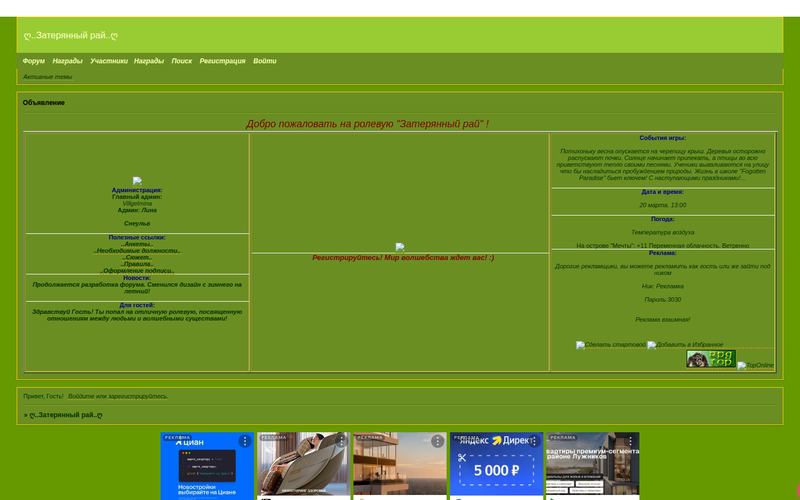Click the Войти login link
Viewport: 800px width, 500px height.
click(x=264, y=61)
